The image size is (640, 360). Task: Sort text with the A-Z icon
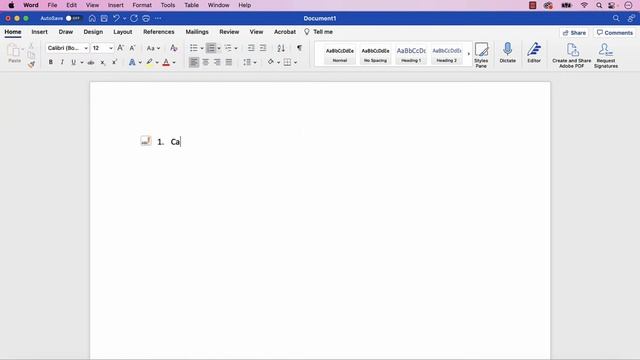pos(281,48)
